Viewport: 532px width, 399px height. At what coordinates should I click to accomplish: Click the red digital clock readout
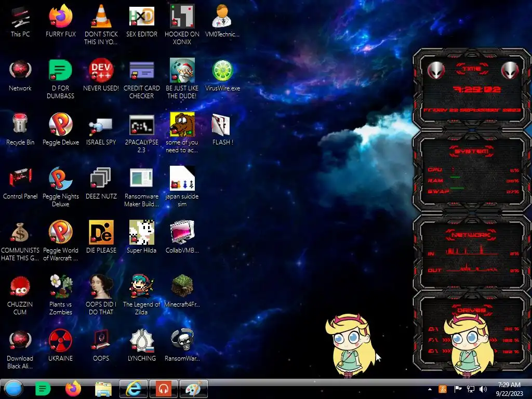point(477,89)
